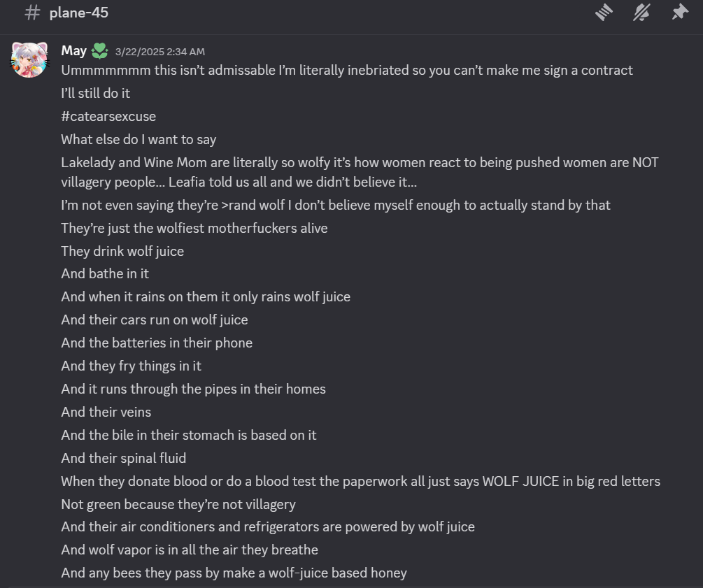Click the #catearsexcuse message
Image resolution: width=703 pixels, height=588 pixels.
coord(108,117)
